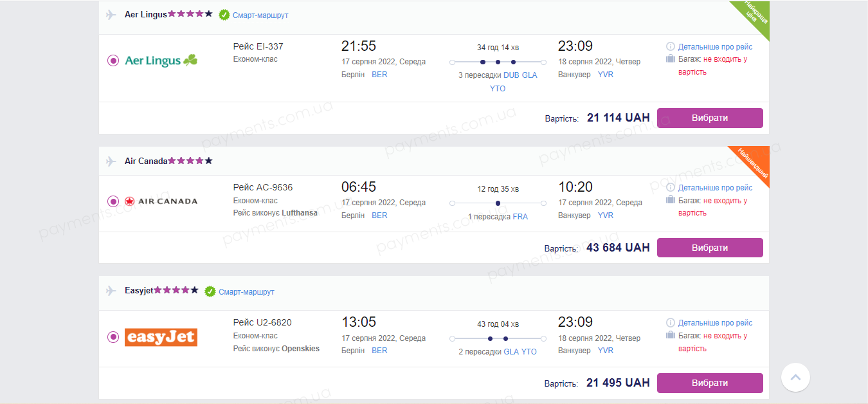Click the easyJet orange logo
The image size is (868, 404).
161,337
